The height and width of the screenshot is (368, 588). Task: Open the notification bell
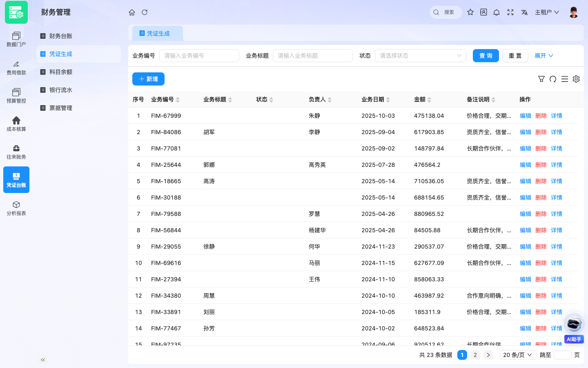pos(497,12)
